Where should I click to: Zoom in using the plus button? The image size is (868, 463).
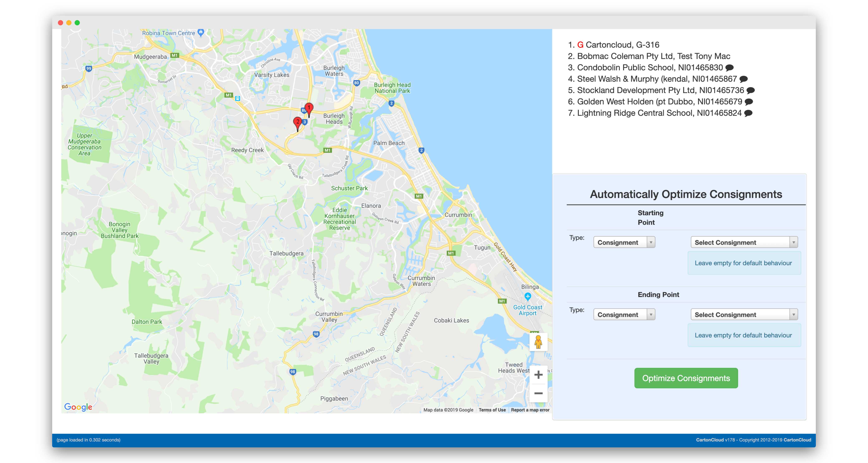(538, 374)
